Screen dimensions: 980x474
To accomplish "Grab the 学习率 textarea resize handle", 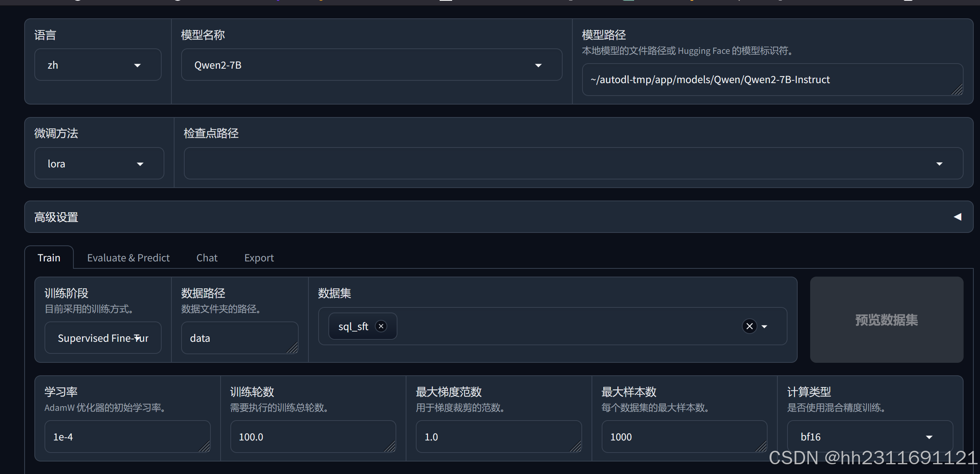I will pyautogui.click(x=204, y=446).
